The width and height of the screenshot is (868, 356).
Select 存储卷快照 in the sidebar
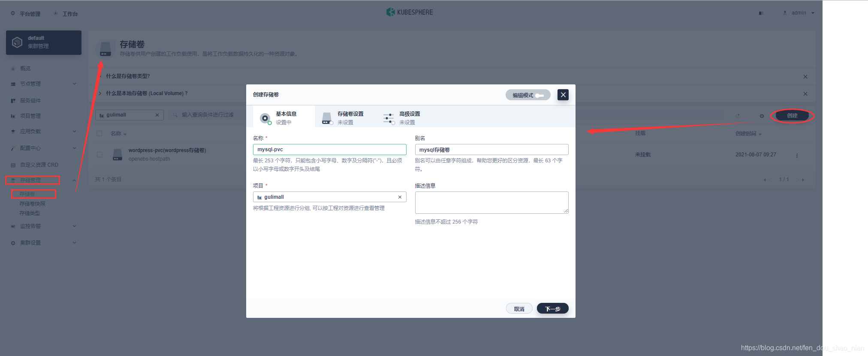32,204
